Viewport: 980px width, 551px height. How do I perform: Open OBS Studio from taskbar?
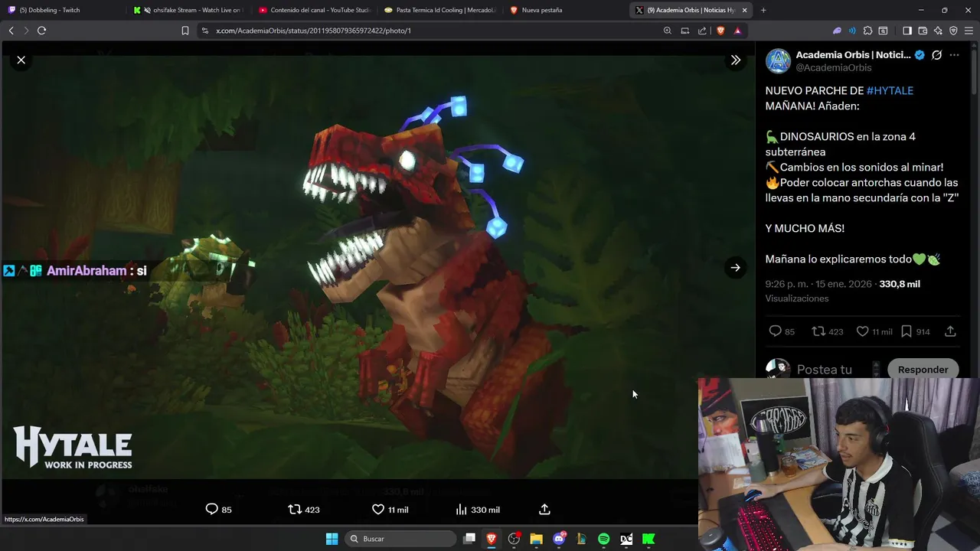[x=514, y=539]
